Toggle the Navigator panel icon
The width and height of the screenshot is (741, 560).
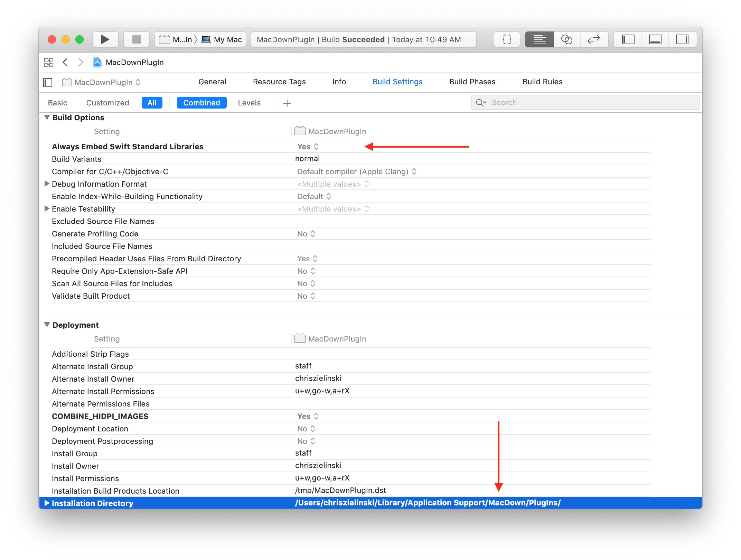point(628,39)
